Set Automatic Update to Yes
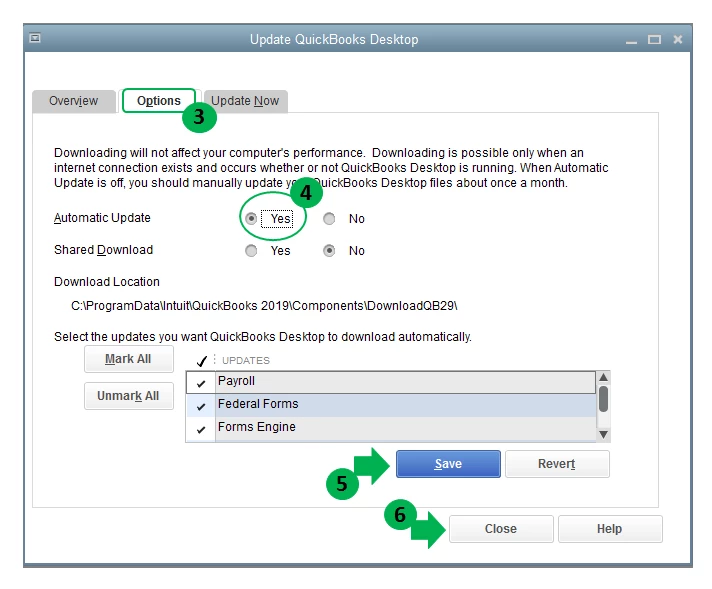Image resolution: width=712 pixels, height=589 pixels. coord(251,219)
